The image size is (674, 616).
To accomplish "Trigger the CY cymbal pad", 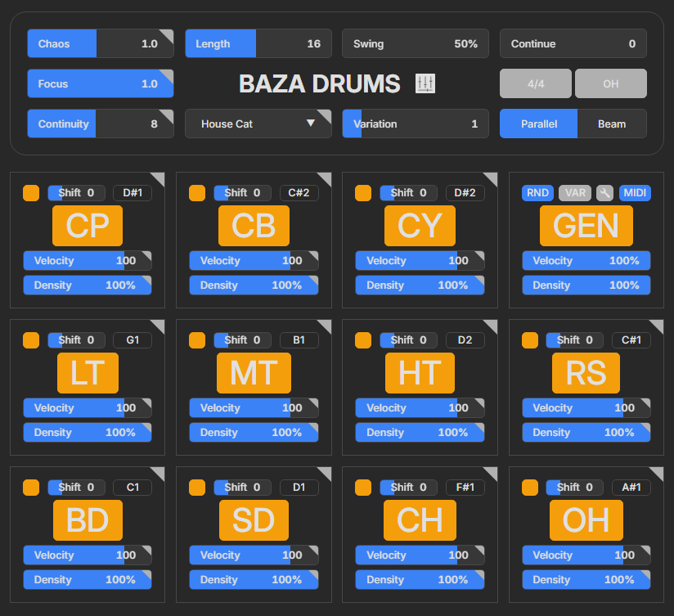I will point(420,226).
